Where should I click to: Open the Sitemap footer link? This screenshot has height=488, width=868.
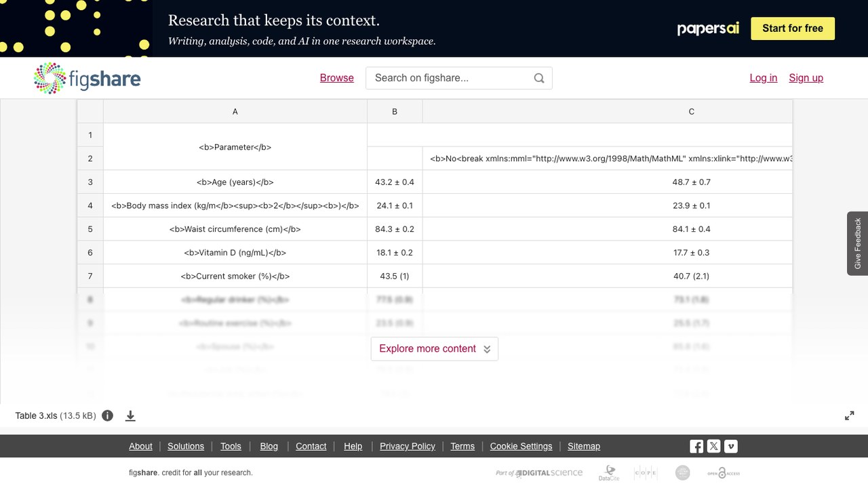tap(584, 446)
